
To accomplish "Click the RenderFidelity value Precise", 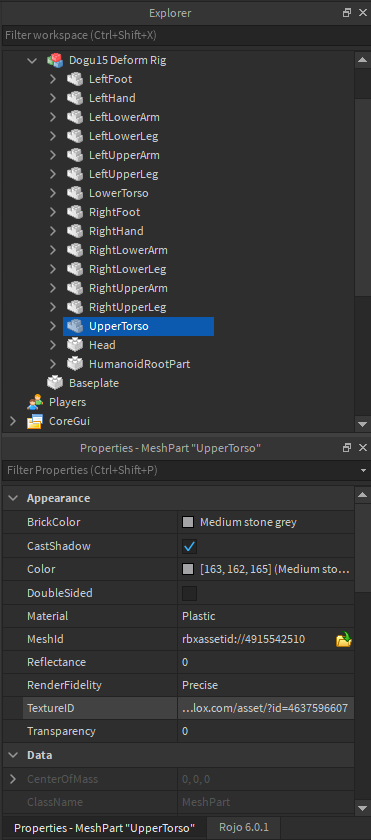I will 200,685.
